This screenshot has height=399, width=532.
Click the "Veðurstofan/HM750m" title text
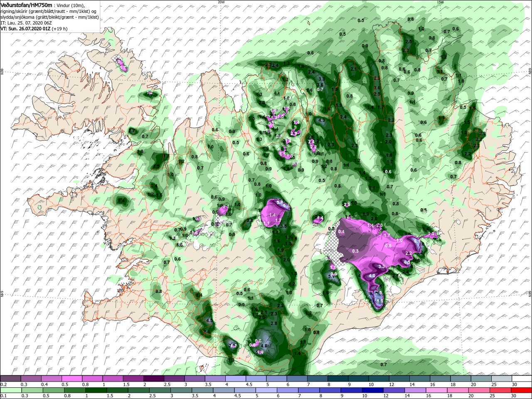click(x=26, y=5)
